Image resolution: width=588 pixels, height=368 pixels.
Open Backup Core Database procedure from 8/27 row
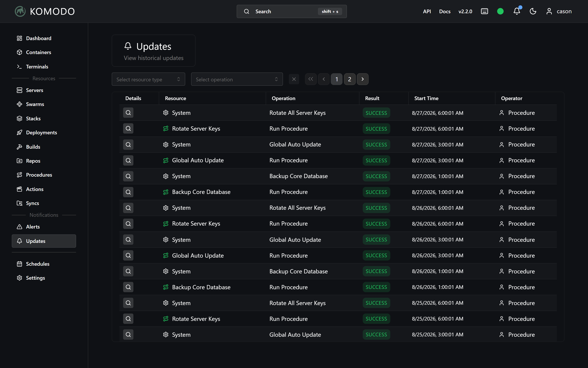(x=197, y=192)
